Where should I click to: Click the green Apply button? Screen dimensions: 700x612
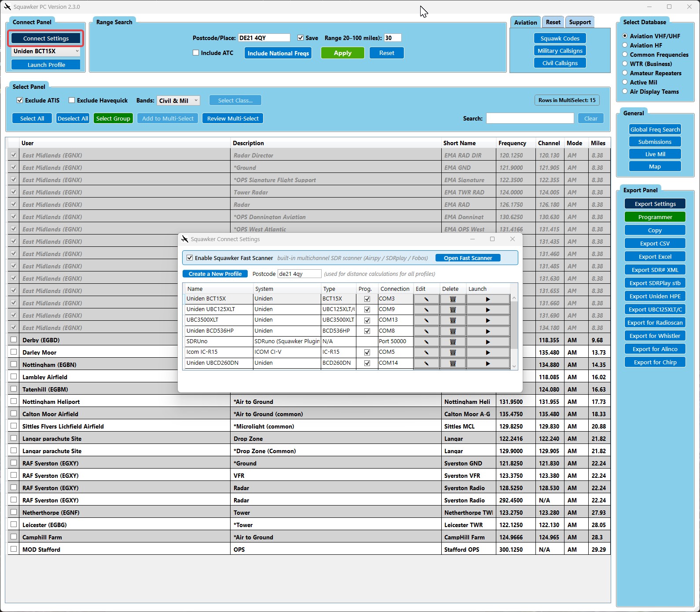click(x=343, y=53)
